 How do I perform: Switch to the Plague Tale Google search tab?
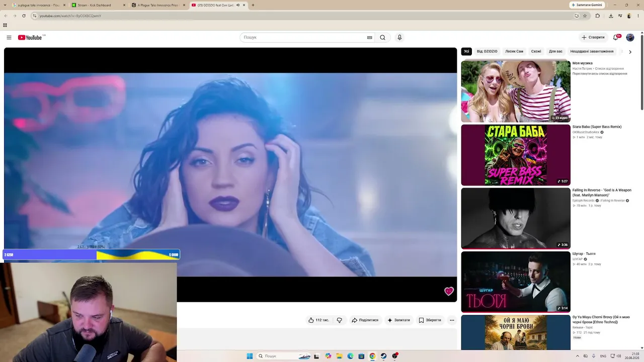pyautogui.click(x=38, y=5)
